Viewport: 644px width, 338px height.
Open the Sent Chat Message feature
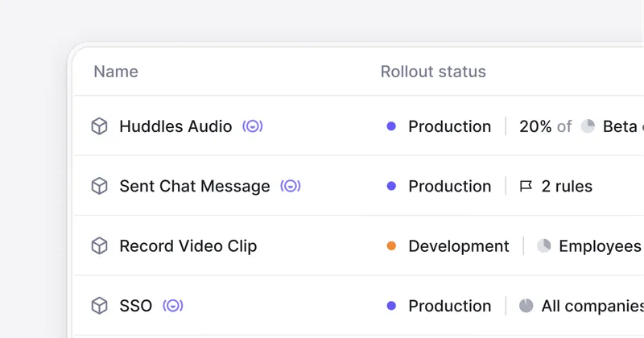tap(195, 186)
